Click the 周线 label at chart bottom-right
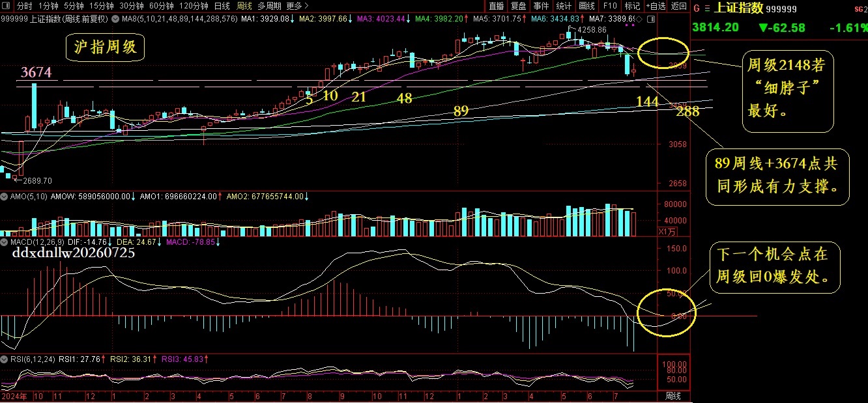Image resolution: width=868 pixels, height=403 pixels. coord(673,396)
